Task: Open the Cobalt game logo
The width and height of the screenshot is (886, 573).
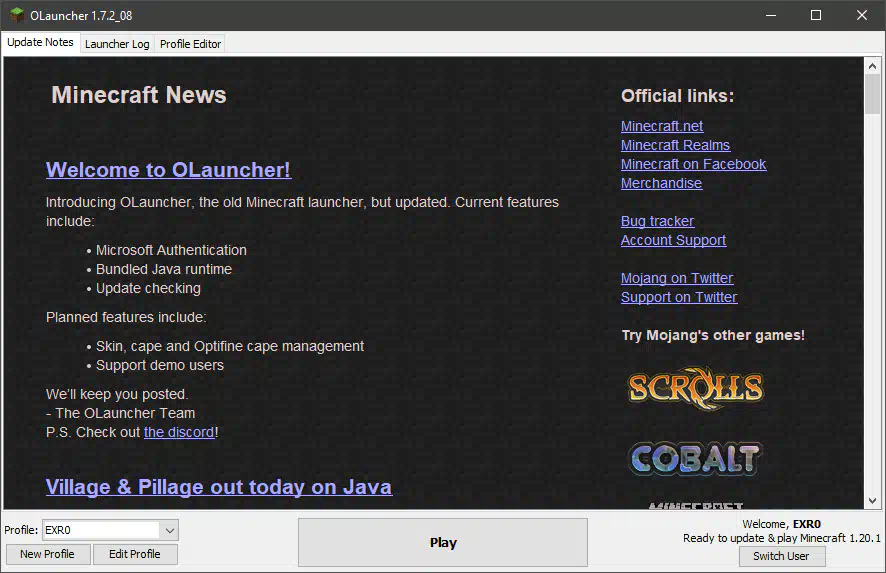Action: click(696, 458)
